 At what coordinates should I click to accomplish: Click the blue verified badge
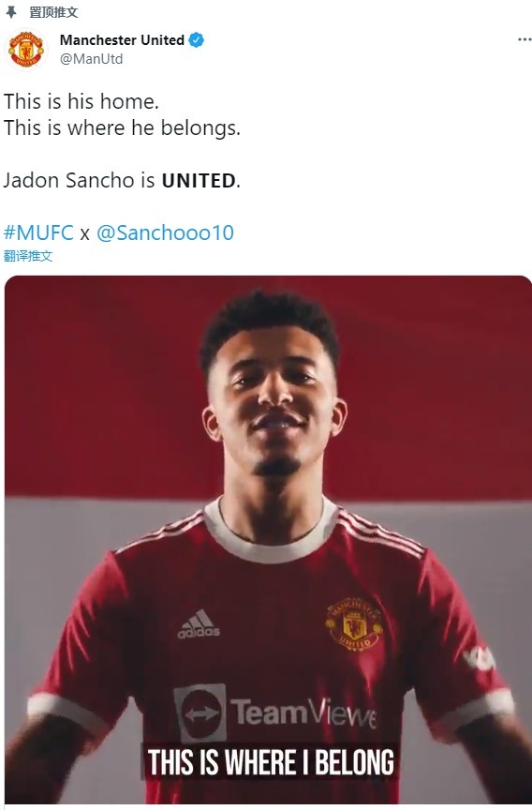click(x=196, y=39)
